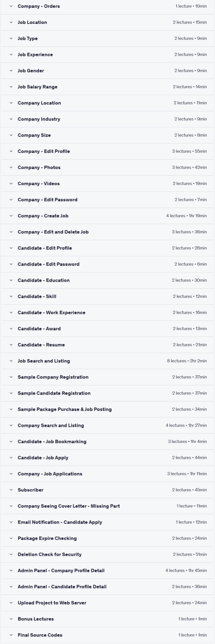Expand the Final Source Codes section

click(107, 635)
